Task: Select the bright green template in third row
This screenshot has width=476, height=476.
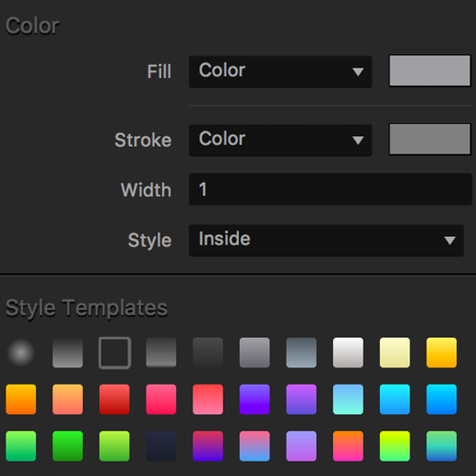Action: pos(68,446)
